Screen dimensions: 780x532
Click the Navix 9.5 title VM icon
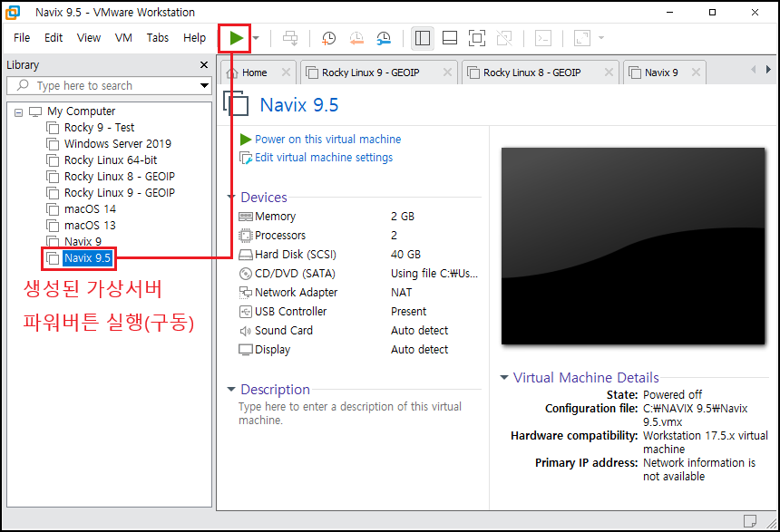pos(237,104)
